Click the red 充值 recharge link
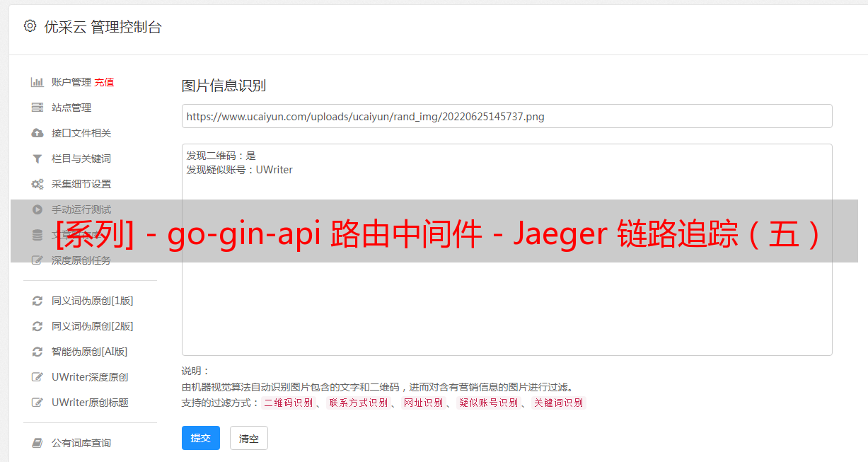The image size is (868, 462). tap(104, 82)
